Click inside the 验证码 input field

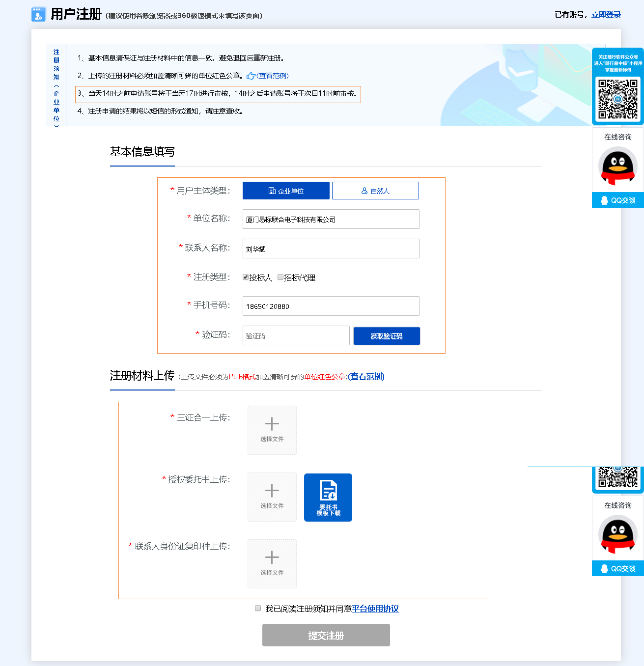295,335
